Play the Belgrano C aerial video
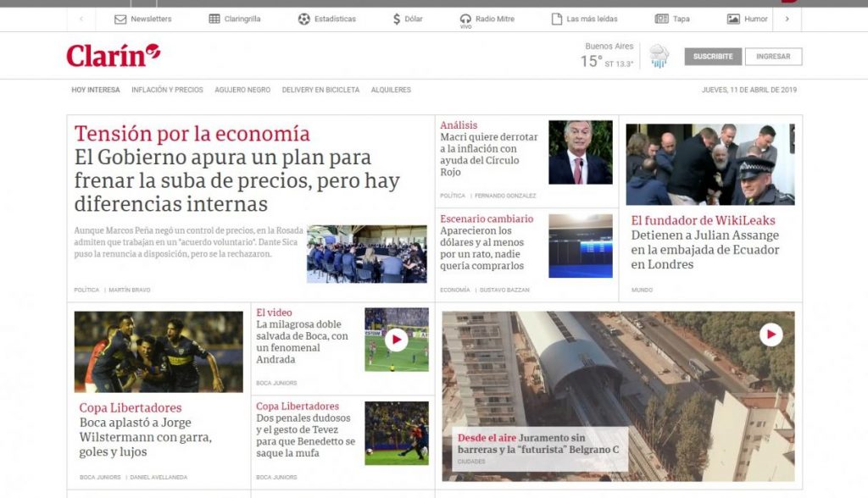Image resolution: width=868 pixels, height=498 pixels. [771, 335]
